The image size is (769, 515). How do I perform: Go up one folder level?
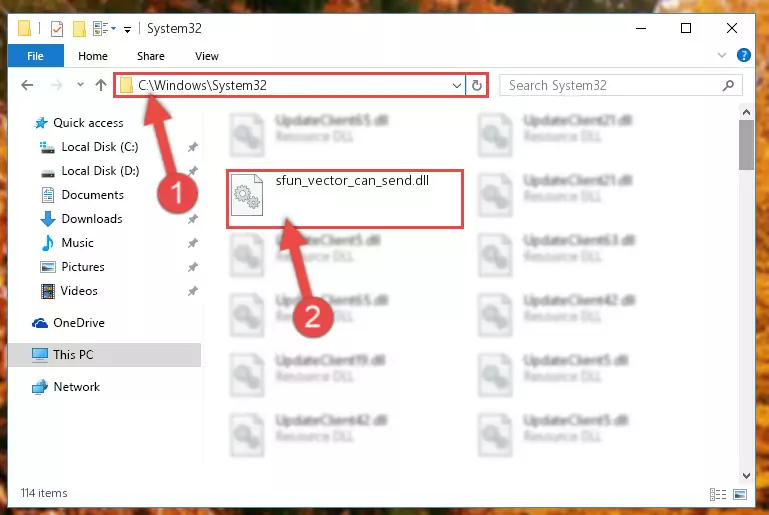pos(101,85)
